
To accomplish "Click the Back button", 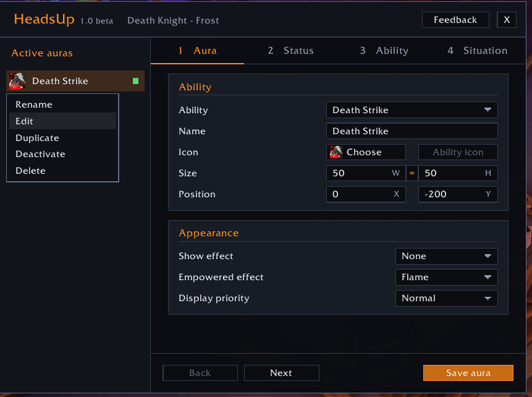I will [200, 373].
